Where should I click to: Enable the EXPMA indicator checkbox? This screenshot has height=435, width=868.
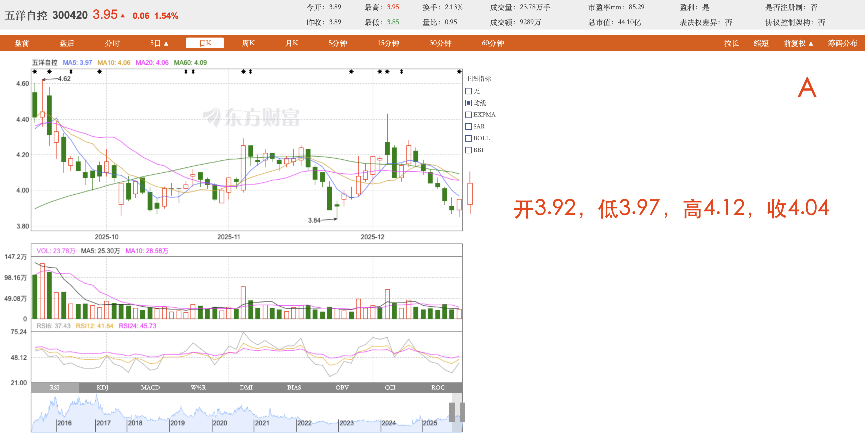[468, 115]
